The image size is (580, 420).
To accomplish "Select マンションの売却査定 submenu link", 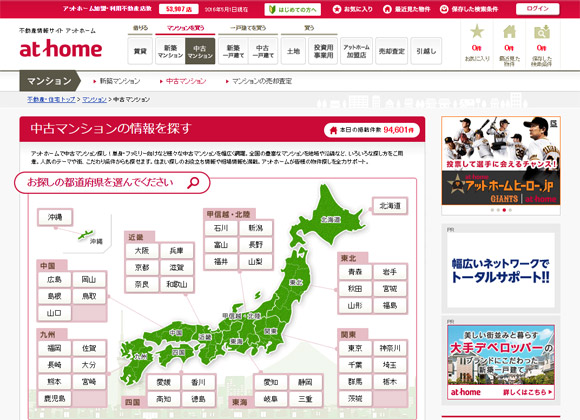I will (x=262, y=81).
